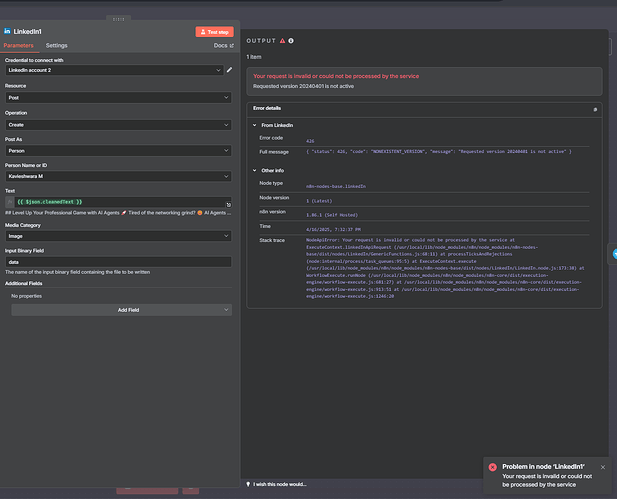Viewport: 617px width, 499px height.
Task: Open the Resource dropdown showing Post
Action: pos(118,98)
